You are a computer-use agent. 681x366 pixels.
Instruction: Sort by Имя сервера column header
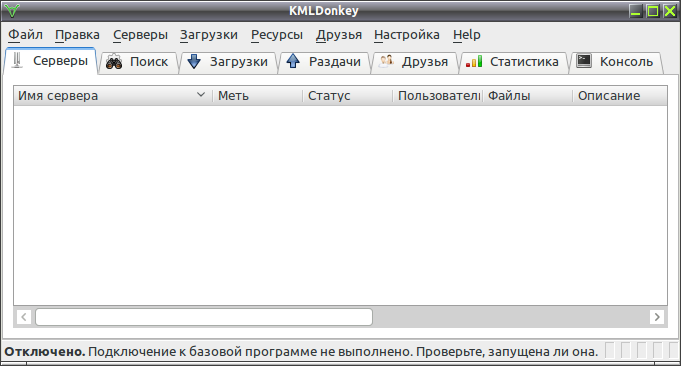click(113, 96)
